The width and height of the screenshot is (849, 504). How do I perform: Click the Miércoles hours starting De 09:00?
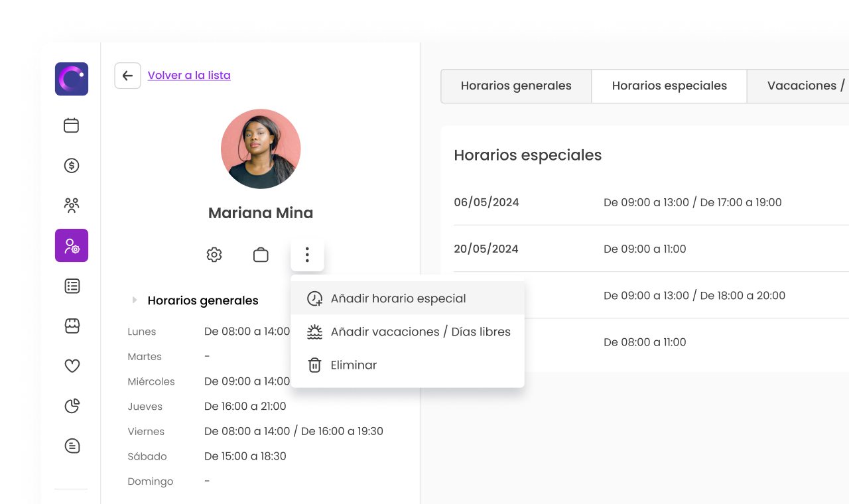[247, 381]
